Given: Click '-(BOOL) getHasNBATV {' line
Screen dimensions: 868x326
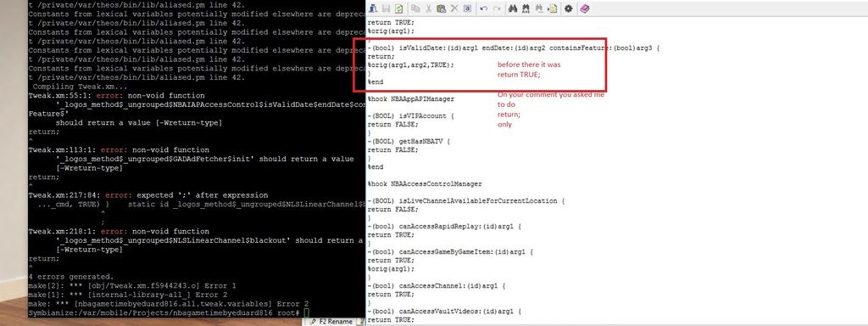Looking at the screenshot, I should point(409,142).
